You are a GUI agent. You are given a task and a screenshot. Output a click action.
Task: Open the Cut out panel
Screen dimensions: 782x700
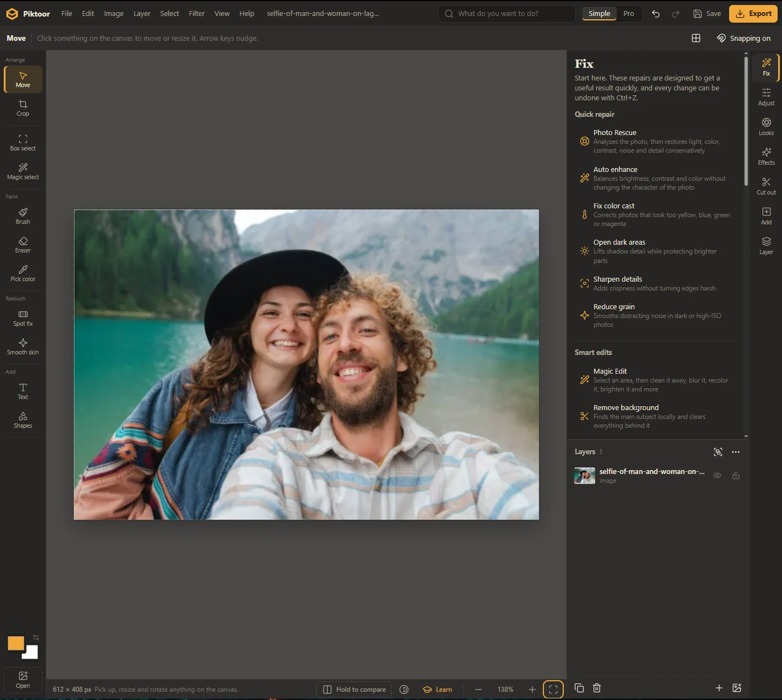tap(766, 186)
